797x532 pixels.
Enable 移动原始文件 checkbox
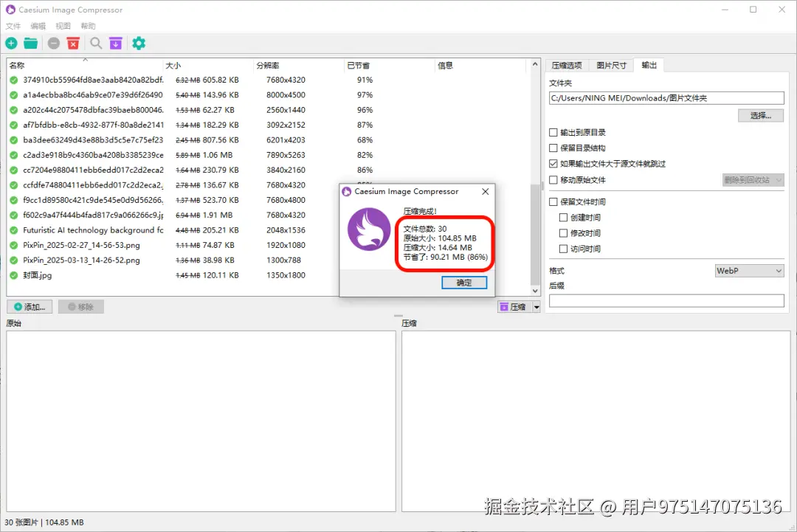(x=553, y=180)
